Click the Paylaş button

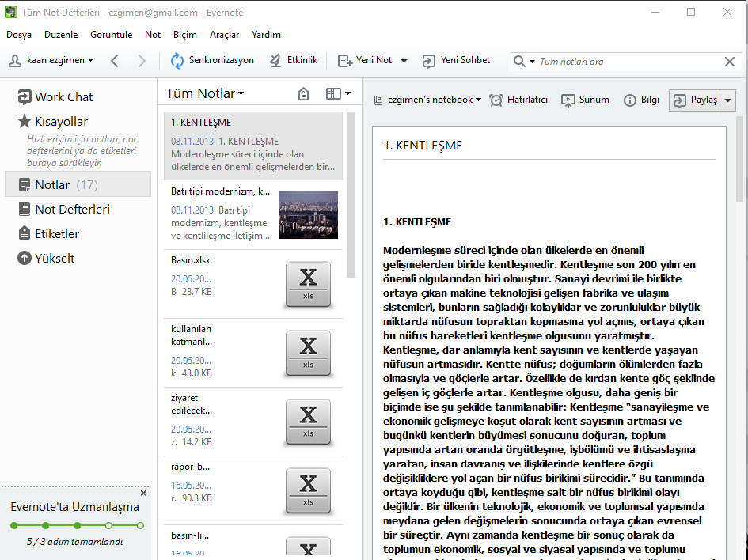point(696,100)
